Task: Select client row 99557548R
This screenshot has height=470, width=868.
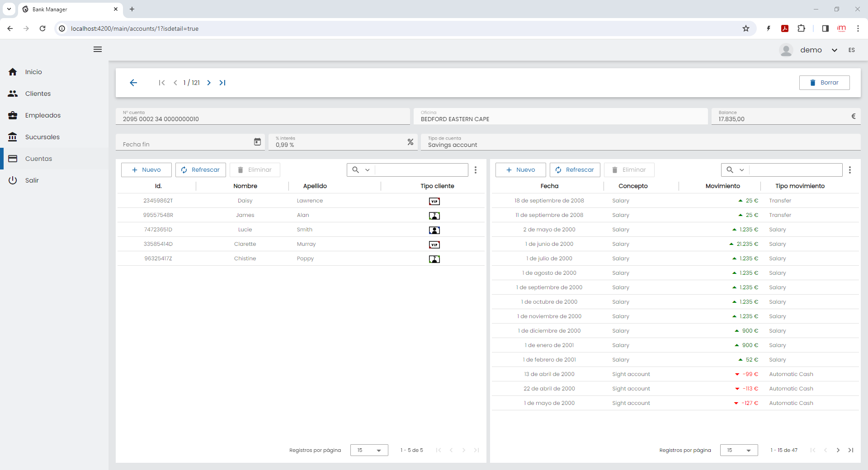Action: point(301,215)
